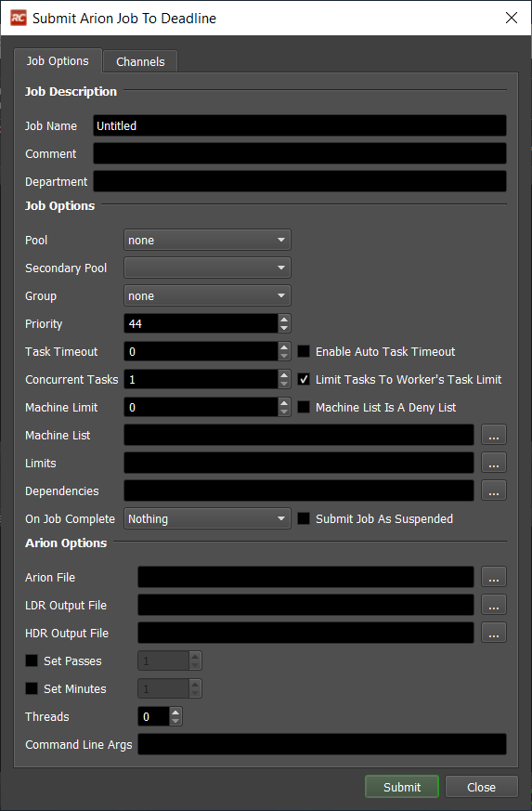Increase Threads value with up arrow
This screenshot has height=811, width=532.
click(175, 713)
